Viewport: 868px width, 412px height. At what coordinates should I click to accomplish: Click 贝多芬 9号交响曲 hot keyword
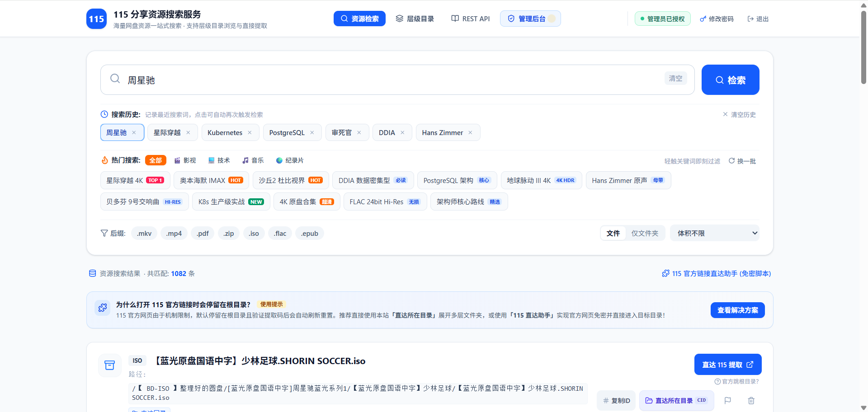point(145,201)
